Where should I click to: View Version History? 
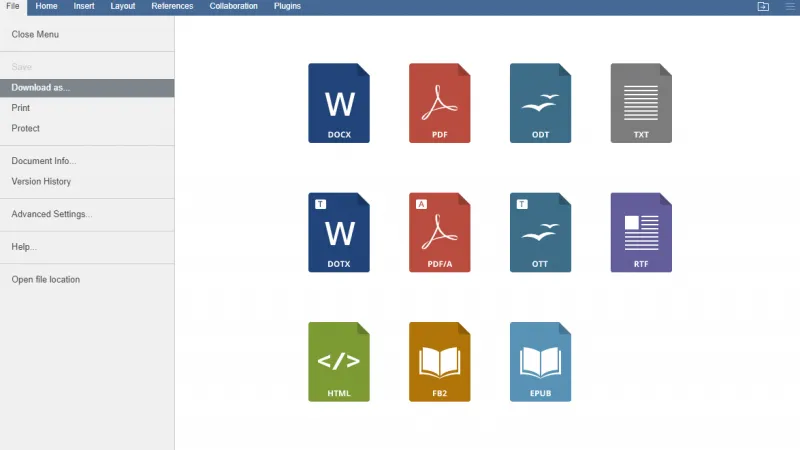(87, 181)
